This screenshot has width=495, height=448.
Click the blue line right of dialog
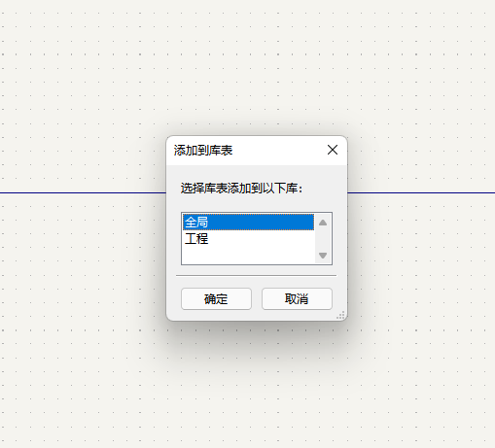(421, 193)
